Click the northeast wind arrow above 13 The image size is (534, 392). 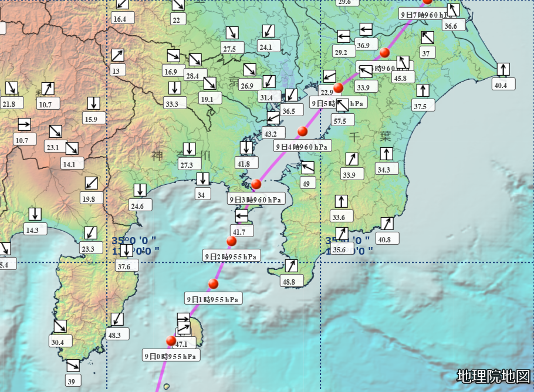pyautogui.click(x=117, y=55)
